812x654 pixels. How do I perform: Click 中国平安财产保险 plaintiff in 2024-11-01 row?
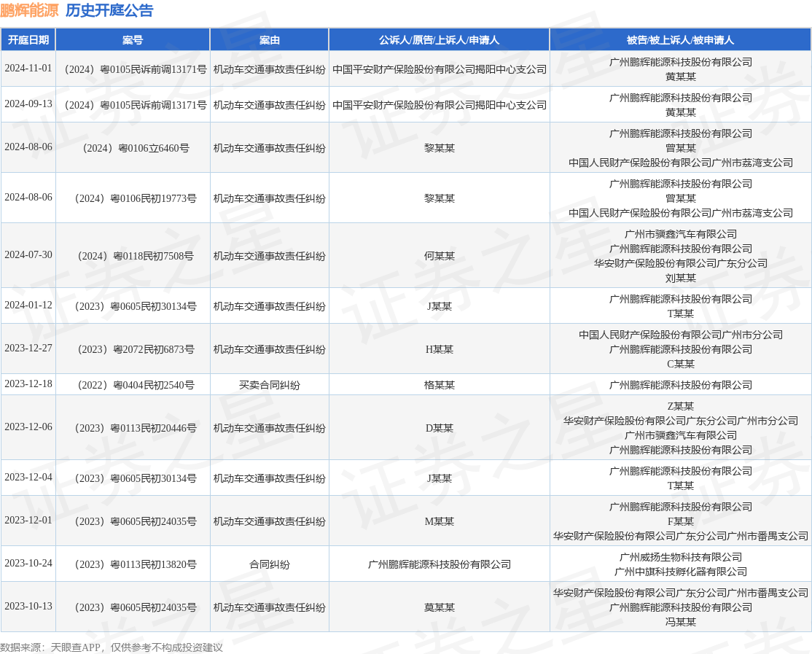(439, 69)
